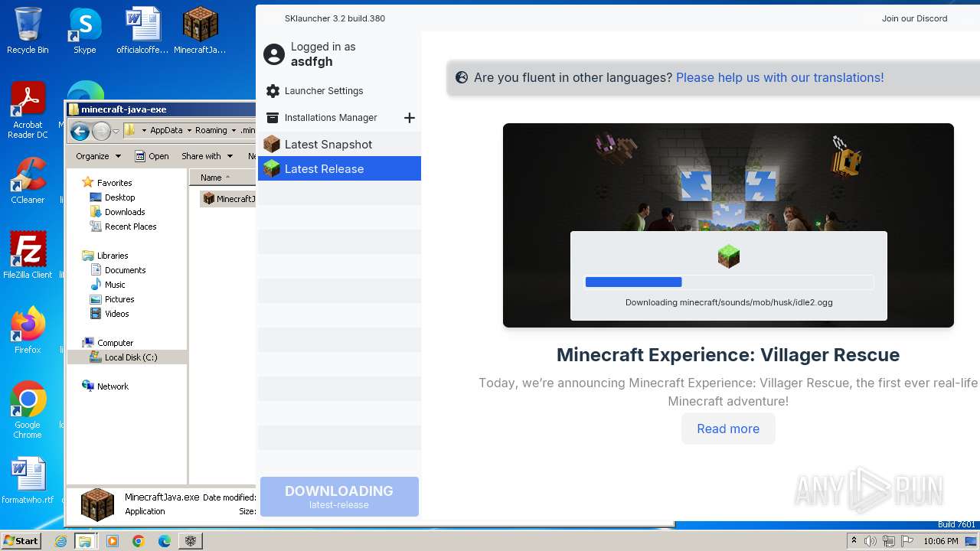
Task: Open CCleaner desktop shortcut
Action: (x=28, y=181)
